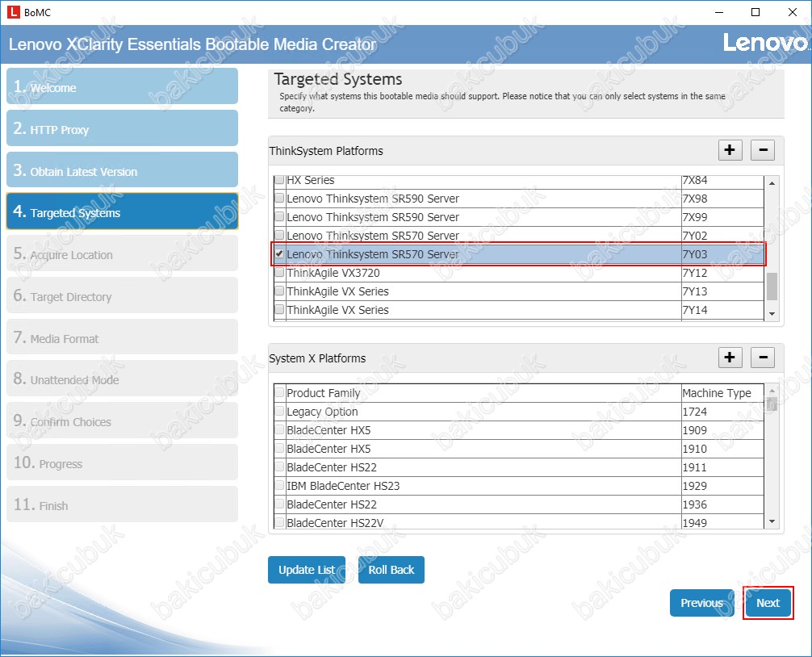Go to 9. Confirm Choices step
The height and width of the screenshot is (657, 812).
(x=122, y=421)
